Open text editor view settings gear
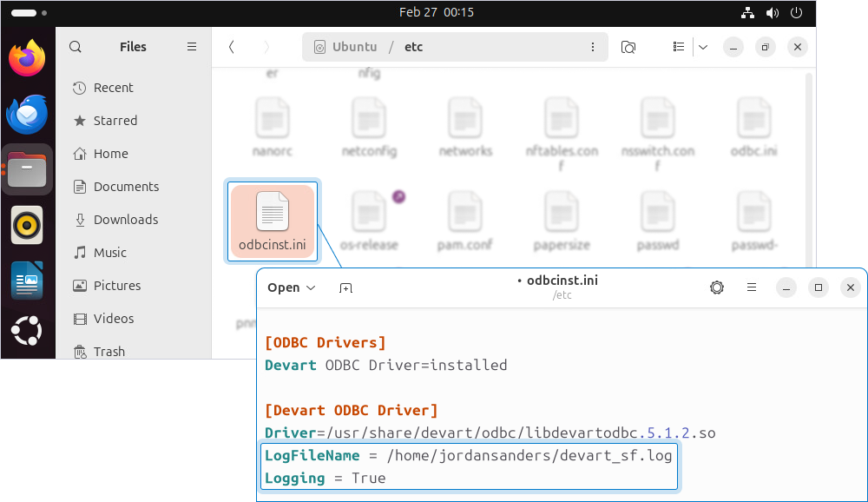The height and width of the screenshot is (502, 868). [x=717, y=287]
